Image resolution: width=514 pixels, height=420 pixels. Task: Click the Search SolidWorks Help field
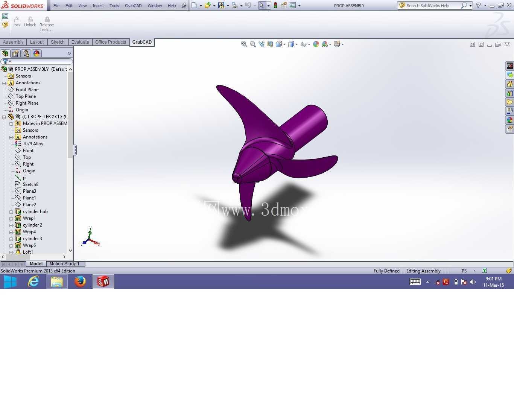tap(433, 6)
